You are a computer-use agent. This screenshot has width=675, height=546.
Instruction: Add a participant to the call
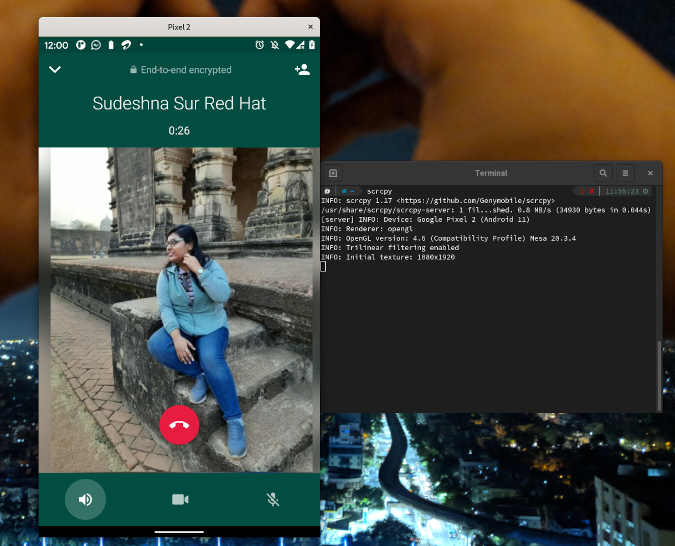tap(302, 70)
